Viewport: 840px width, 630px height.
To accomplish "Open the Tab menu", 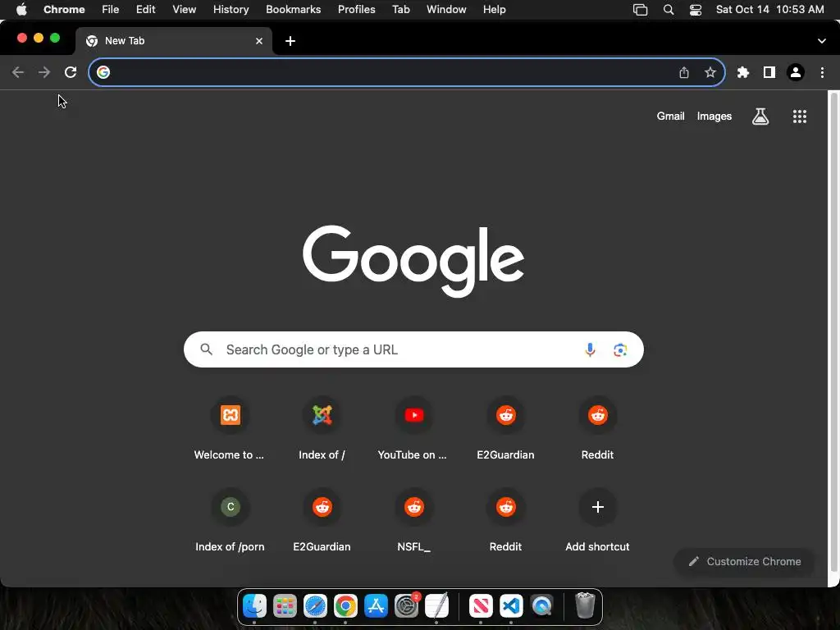I will 400,10.
